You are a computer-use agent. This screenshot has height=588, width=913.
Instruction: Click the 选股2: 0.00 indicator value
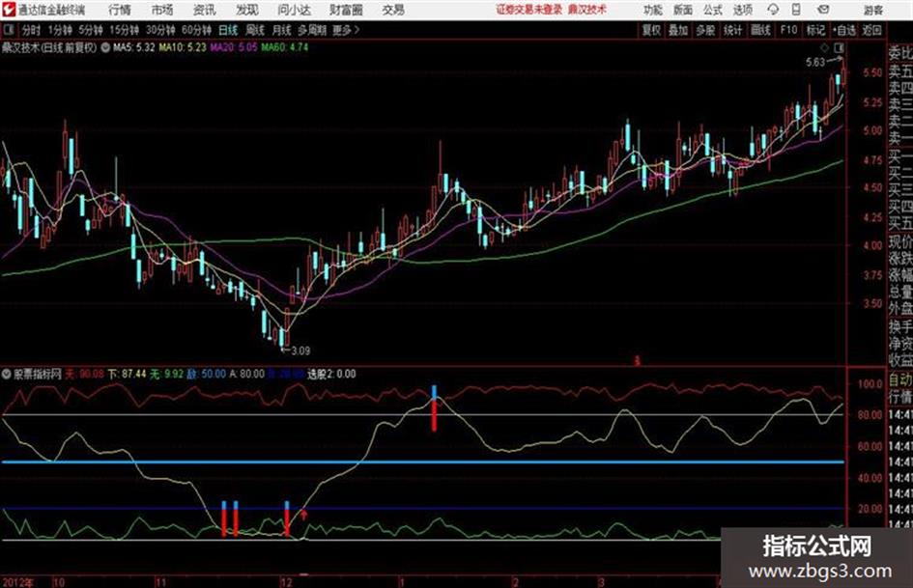(x=331, y=374)
